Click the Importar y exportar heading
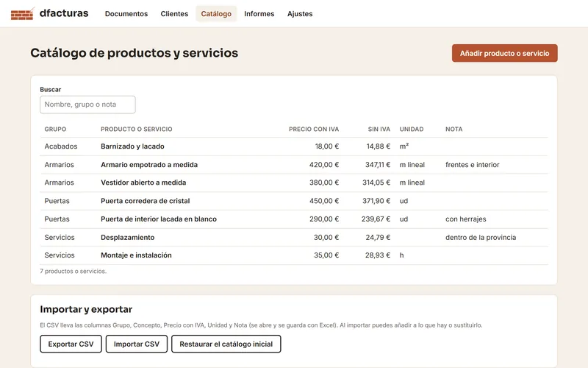The height and width of the screenshot is (368, 588). click(86, 309)
